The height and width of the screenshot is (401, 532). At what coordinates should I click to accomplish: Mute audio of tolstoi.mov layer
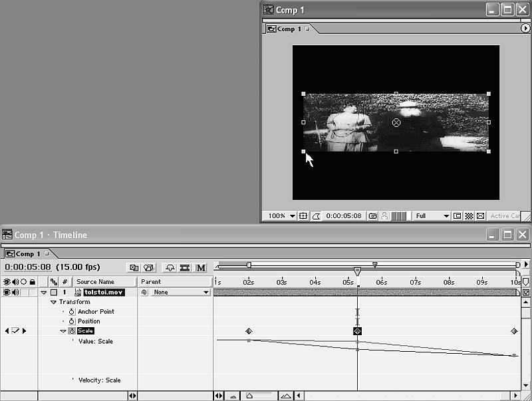pyautogui.click(x=15, y=292)
